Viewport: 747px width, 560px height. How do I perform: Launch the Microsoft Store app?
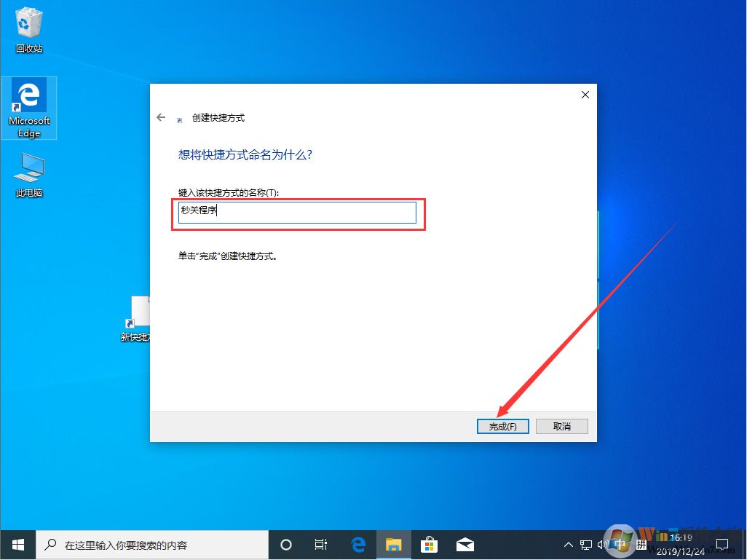point(429,544)
